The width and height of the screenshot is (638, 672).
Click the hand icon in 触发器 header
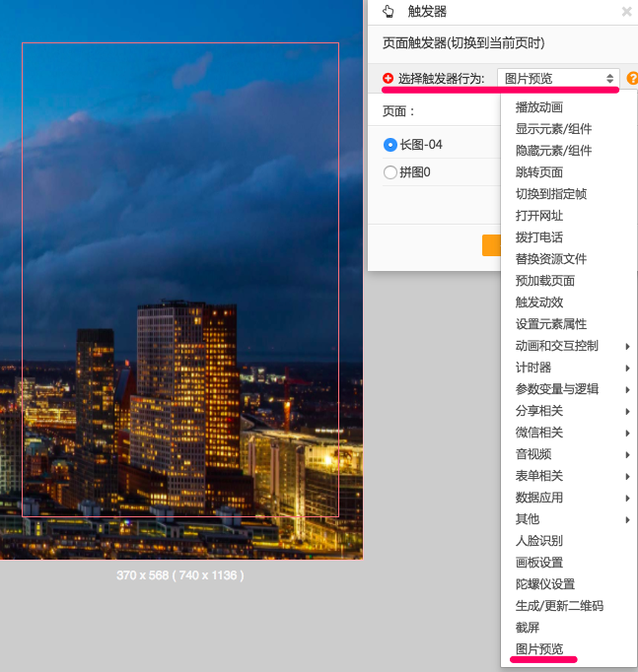pyautogui.click(x=388, y=12)
